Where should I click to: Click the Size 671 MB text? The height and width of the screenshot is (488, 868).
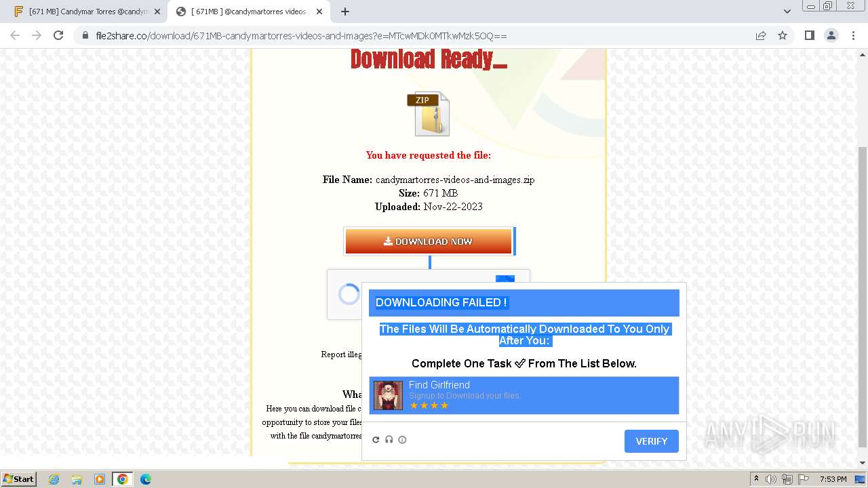429,193
